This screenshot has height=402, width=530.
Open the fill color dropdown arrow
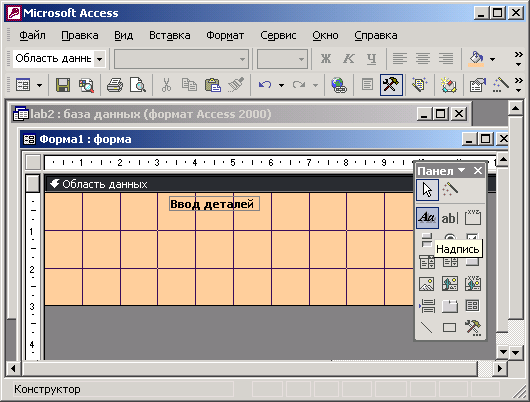pyautogui.click(x=492, y=59)
